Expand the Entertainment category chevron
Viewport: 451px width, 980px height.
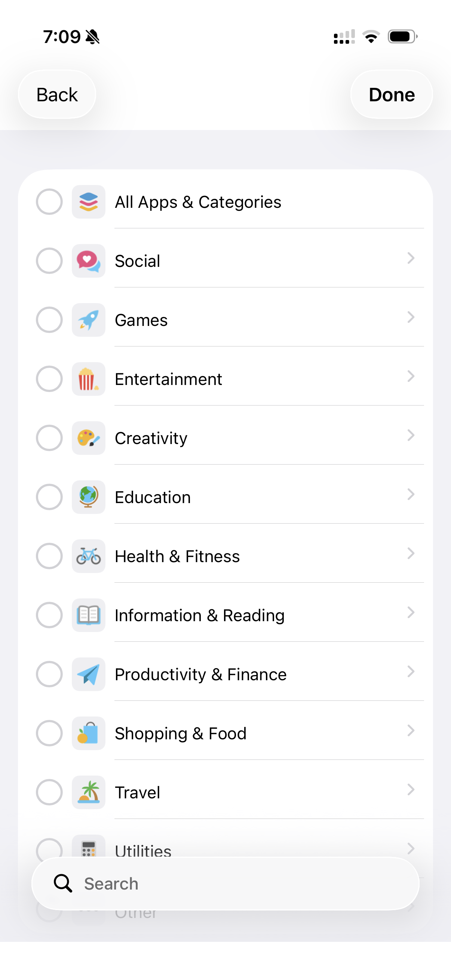point(410,376)
